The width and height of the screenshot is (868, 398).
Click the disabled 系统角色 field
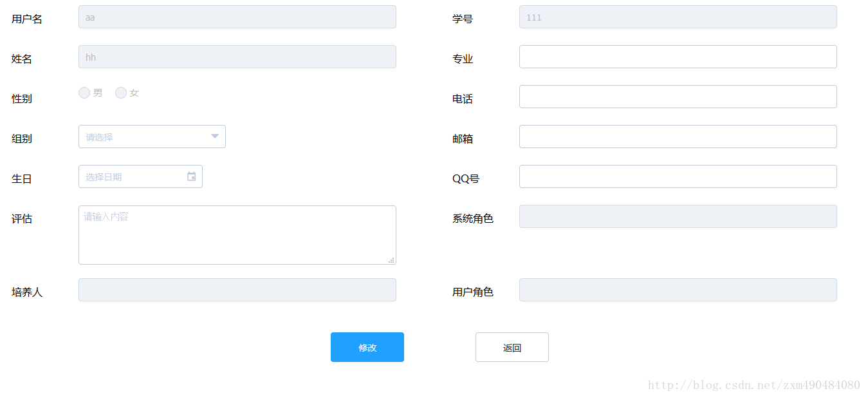click(x=678, y=216)
